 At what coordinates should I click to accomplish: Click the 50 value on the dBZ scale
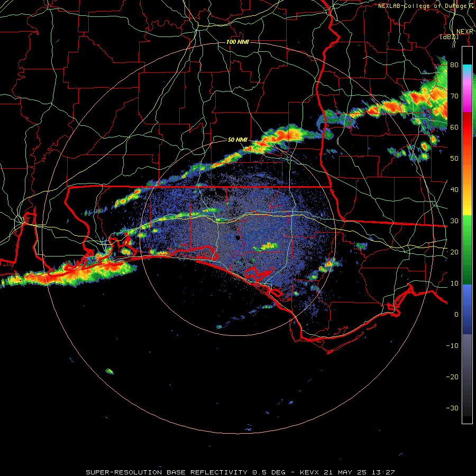tap(454, 159)
